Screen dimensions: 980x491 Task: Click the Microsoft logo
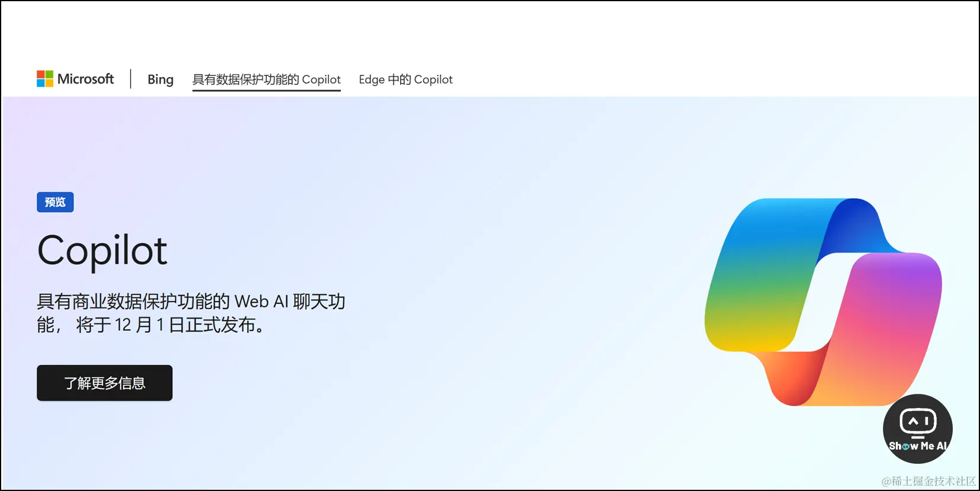(75, 79)
